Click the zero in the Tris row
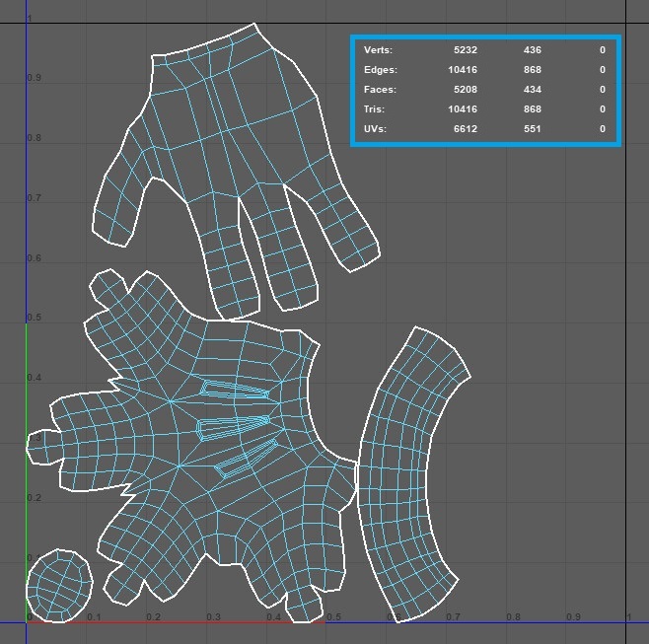Image resolution: width=649 pixels, height=644 pixels. (603, 109)
